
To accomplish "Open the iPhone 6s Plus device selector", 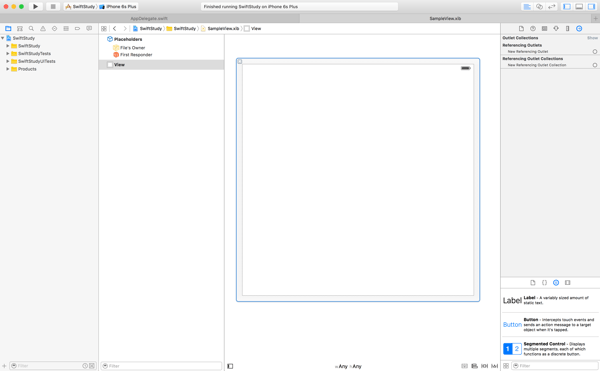I will (x=118, y=7).
